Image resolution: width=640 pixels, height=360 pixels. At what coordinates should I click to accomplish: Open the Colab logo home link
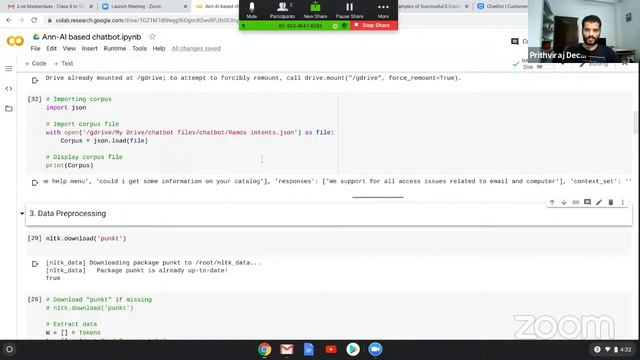click(15, 41)
